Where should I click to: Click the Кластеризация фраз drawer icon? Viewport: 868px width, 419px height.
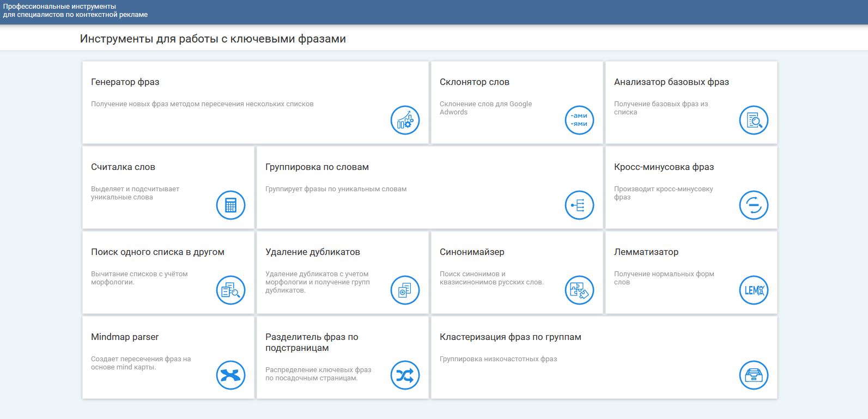754,375
